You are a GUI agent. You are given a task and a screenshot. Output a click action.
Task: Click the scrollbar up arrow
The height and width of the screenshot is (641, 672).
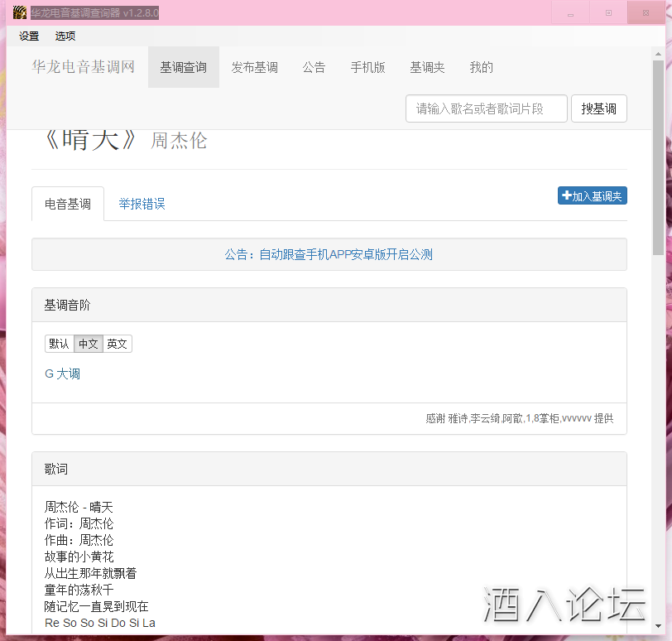click(x=658, y=54)
